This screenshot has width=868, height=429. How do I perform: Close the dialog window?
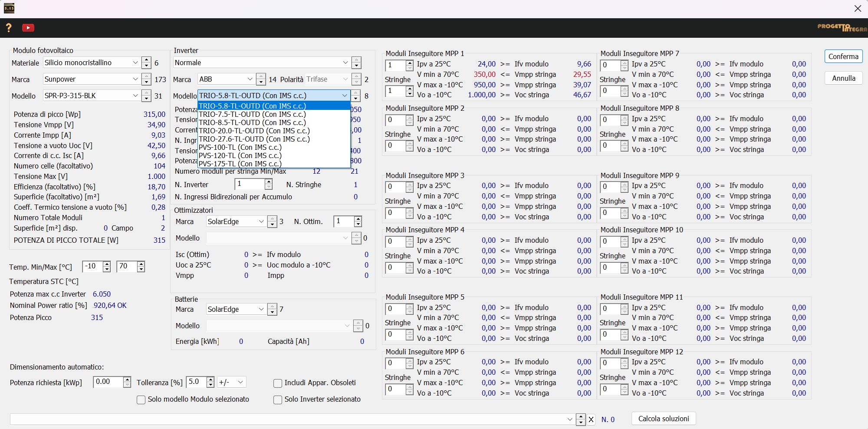(858, 9)
